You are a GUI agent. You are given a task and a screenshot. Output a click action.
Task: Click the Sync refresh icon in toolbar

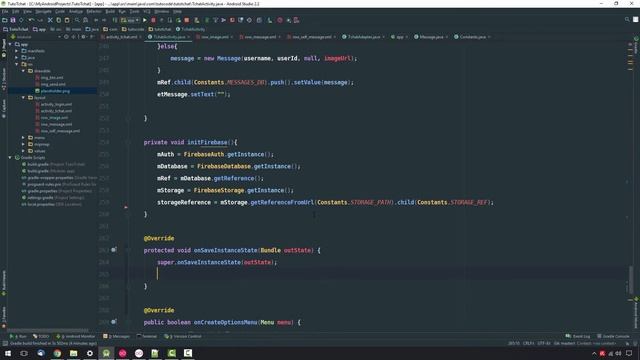(x=21, y=20)
